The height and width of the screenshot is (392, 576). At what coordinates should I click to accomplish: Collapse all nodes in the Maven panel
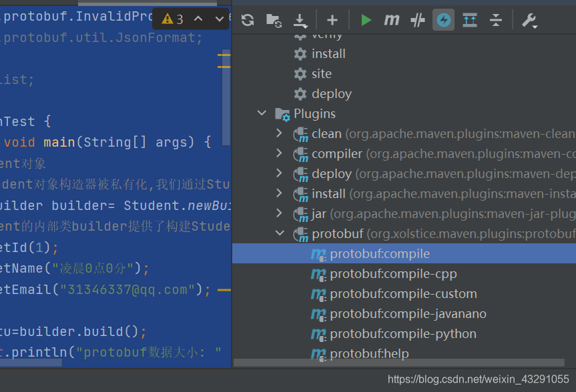[x=496, y=20]
